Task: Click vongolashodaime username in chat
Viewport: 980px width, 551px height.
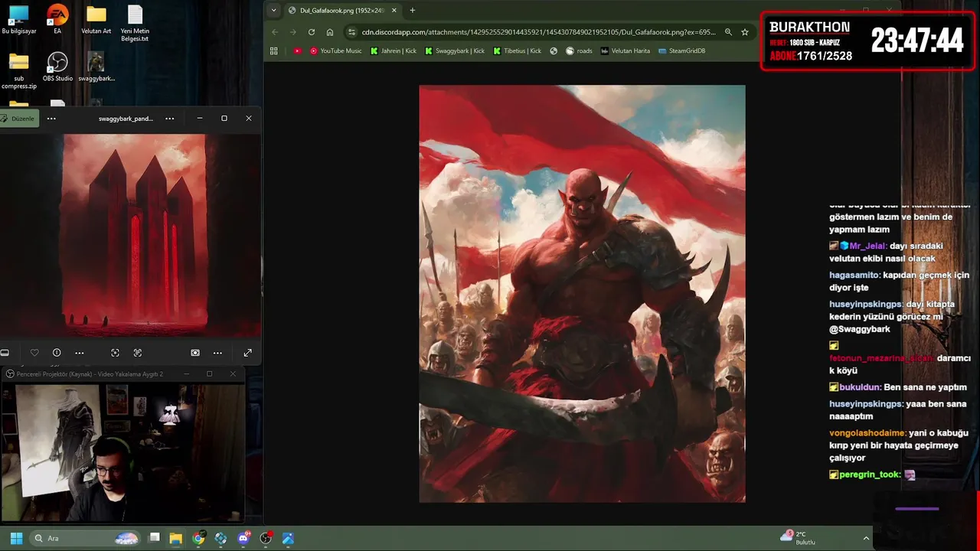Action: (x=867, y=433)
